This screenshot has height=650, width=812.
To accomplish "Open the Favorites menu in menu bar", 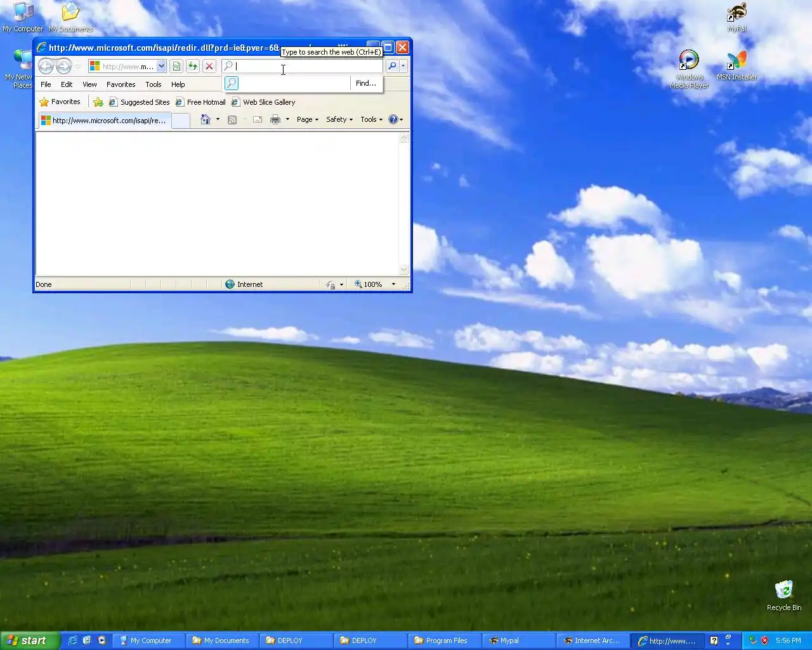I will (121, 84).
